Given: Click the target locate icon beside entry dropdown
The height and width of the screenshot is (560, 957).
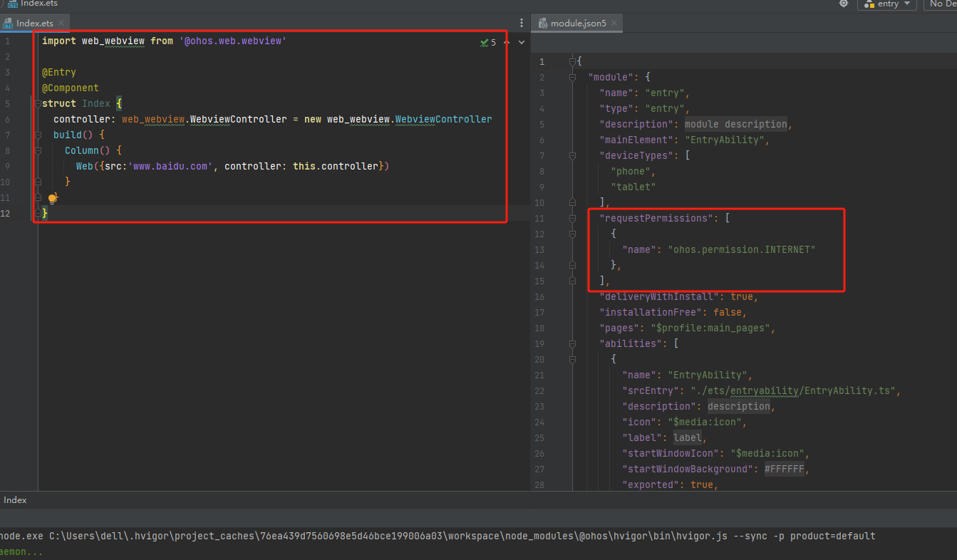Looking at the screenshot, I should (844, 4).
